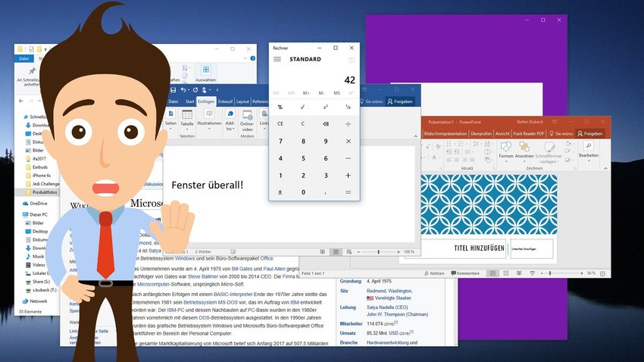Viewport: 644px width, 362px height.
Task: Click fit slide to window icon in PowerPoint
Action: [x=602, y=273]
